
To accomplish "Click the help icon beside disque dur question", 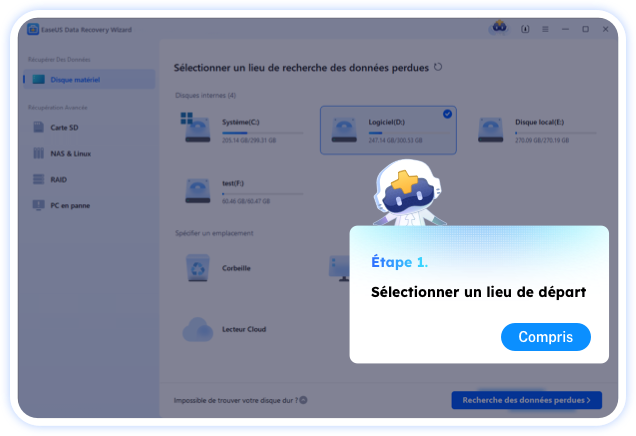I will [x=303, y=400].
